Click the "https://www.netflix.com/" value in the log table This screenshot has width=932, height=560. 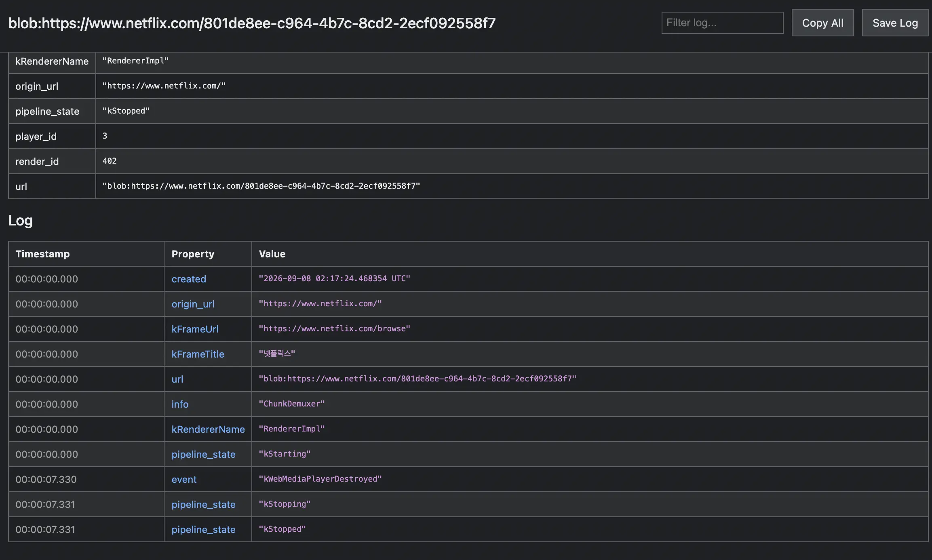coord(320,303)
